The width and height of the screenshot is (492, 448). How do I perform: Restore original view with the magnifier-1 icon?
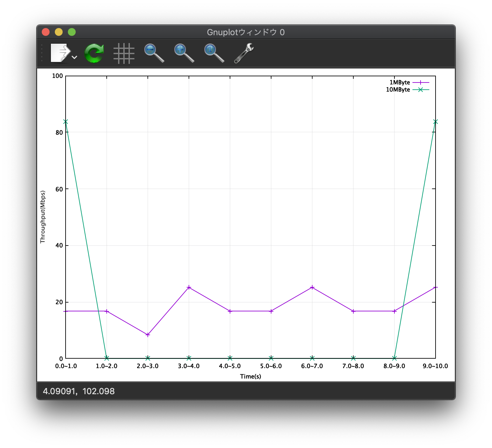click(213, 53)
